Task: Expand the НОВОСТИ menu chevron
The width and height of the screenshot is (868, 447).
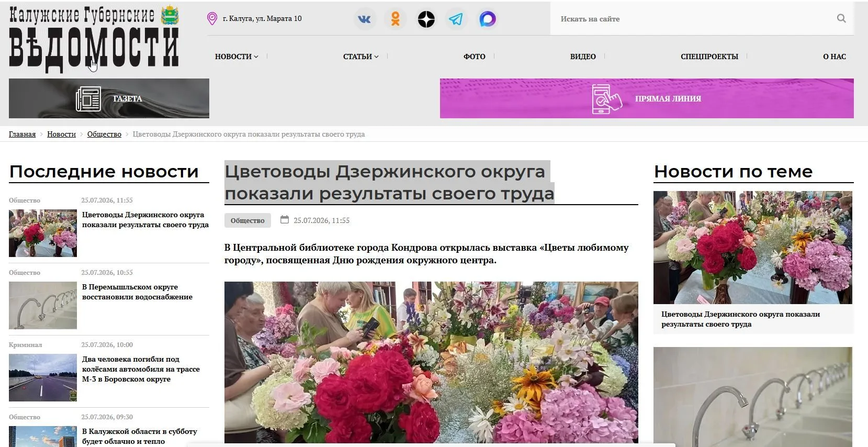Action: point(256,57)
